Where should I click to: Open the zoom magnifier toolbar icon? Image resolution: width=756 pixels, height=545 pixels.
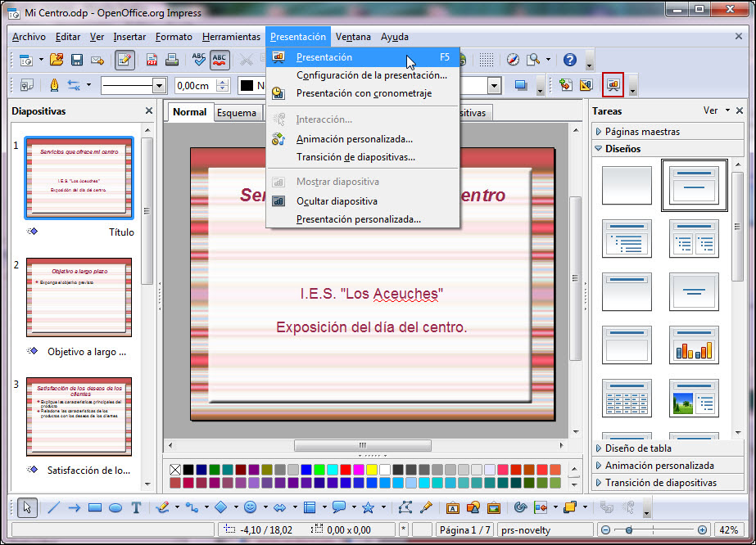(x=533, y=61)
